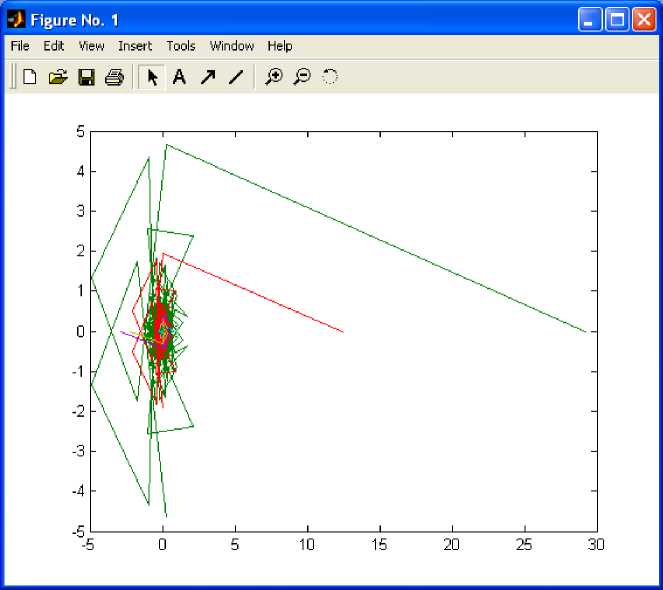The image size is (663, 590).
Task: Expand the Tools menu
Action: click(181, 46)
